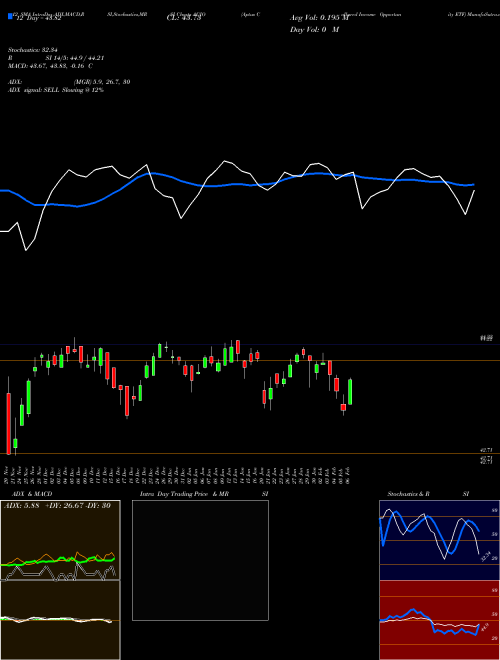500x660 pixels.
Task: Select the "Stochastics: 32.34" readout
Action: 35,50
